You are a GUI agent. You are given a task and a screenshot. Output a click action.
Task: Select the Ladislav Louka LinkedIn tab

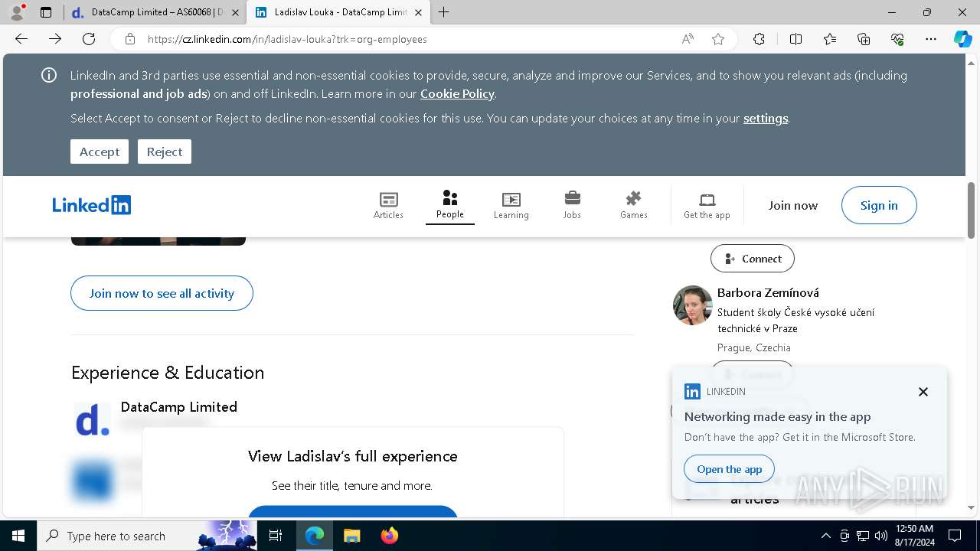coord(337,12)
